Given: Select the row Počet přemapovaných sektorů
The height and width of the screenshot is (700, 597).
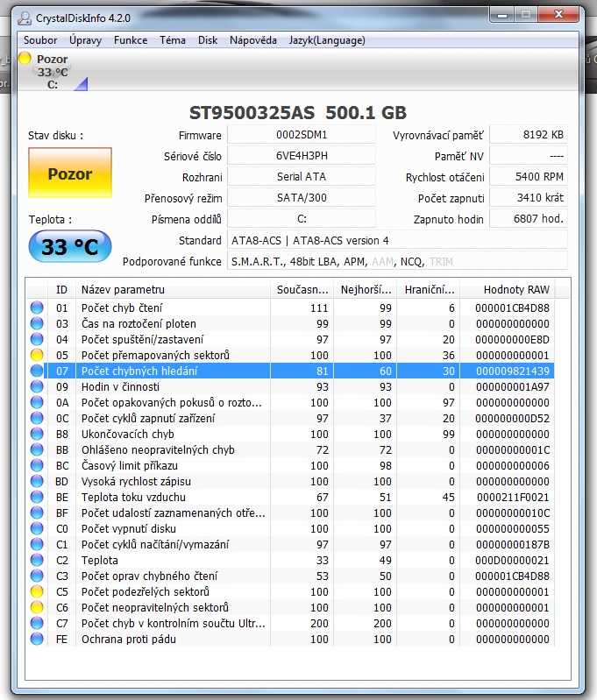Looking at the screenshot, I should pyautogui.click(x=290, y=355).
